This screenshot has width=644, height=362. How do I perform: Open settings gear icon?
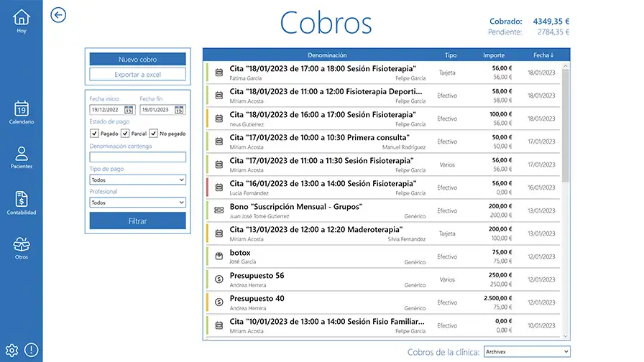[x=11, y=351]
